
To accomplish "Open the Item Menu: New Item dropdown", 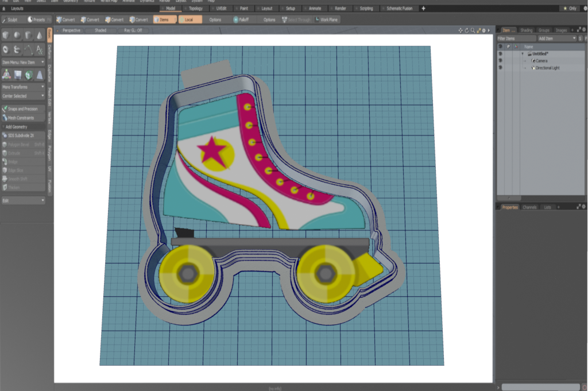I will (x=23, y=61).
